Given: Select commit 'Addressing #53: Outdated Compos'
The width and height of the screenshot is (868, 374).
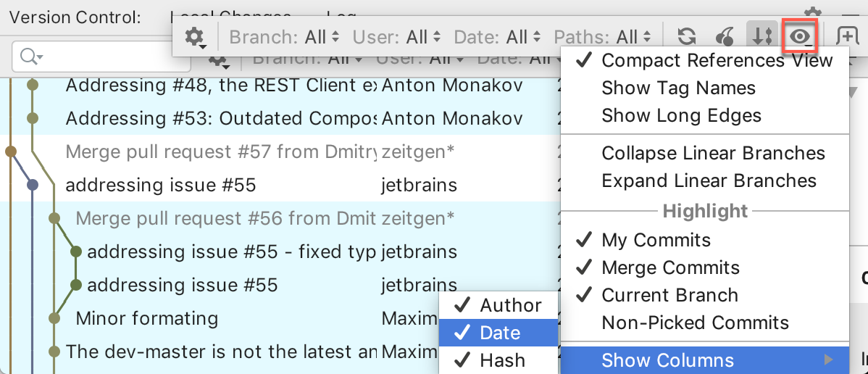Looking at the screenshot, I should pos(221,119).
